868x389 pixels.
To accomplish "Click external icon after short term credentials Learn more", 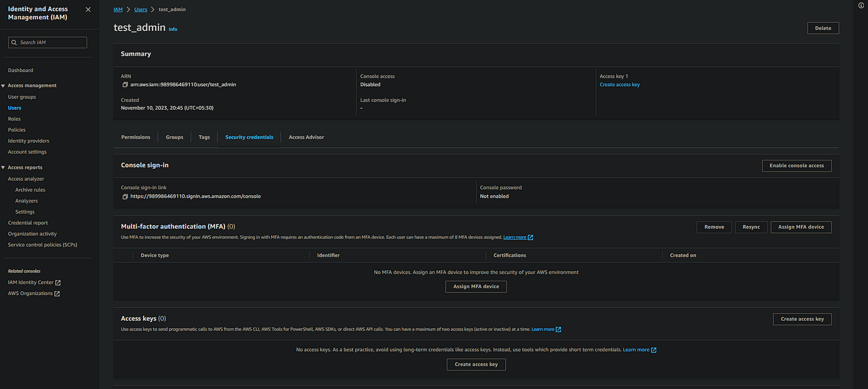I will coord(654,350).
